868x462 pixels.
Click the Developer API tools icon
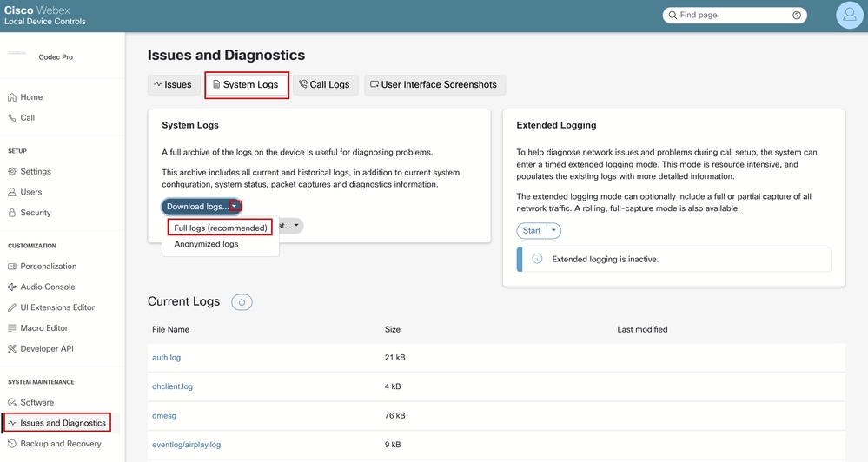click(11, 348)
